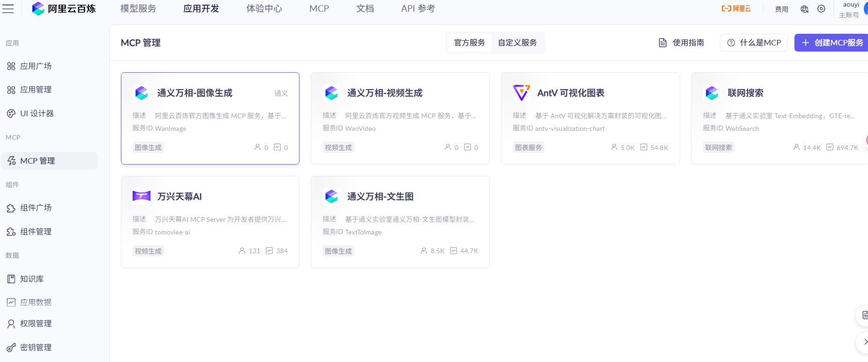Image resolution: width=868 pixels, height=362 pixels.
Task: Open 应用广场 in the sidebar
Action: (x=36, y=66)
